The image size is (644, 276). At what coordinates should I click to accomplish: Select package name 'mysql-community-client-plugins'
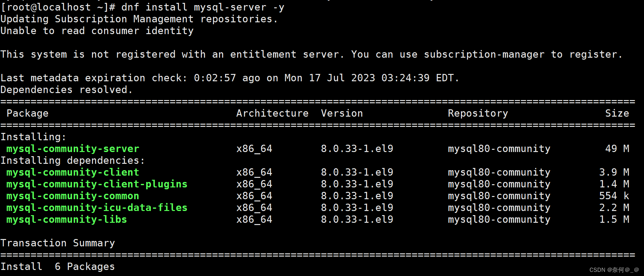[x=97, y=184]
